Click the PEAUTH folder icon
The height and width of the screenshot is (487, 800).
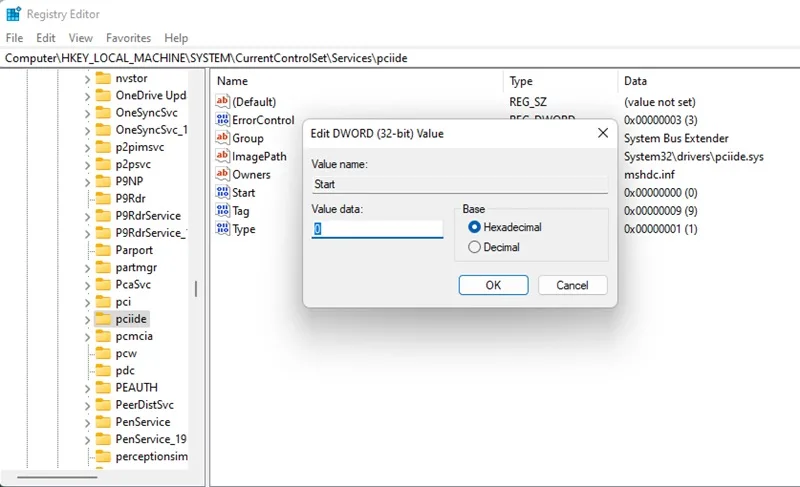[x=103, y=388]
